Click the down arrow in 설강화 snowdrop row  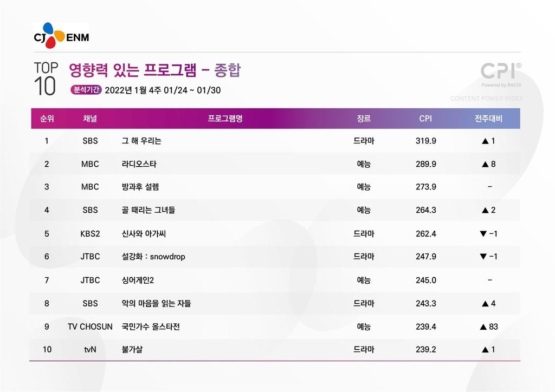tap(483, 257)
